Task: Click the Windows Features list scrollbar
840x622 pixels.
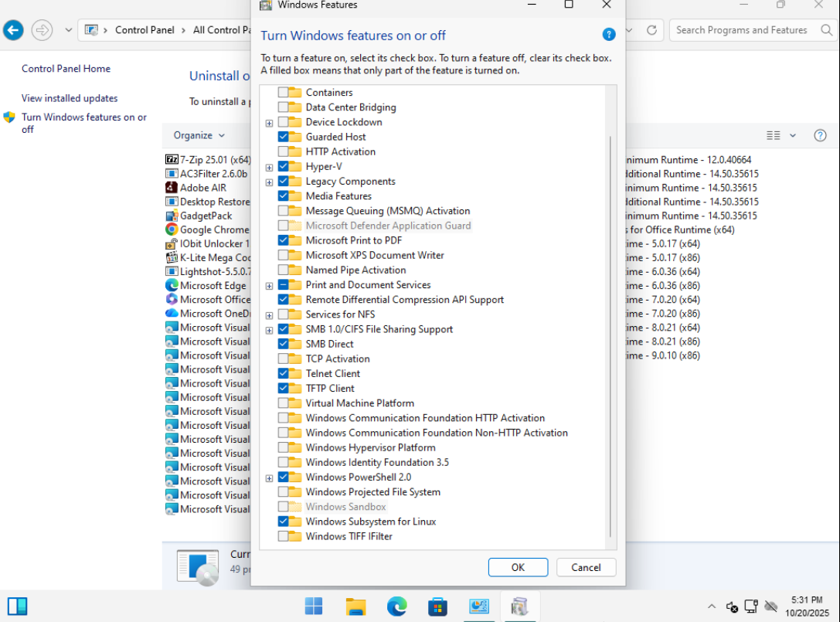Action: [610, 336]
